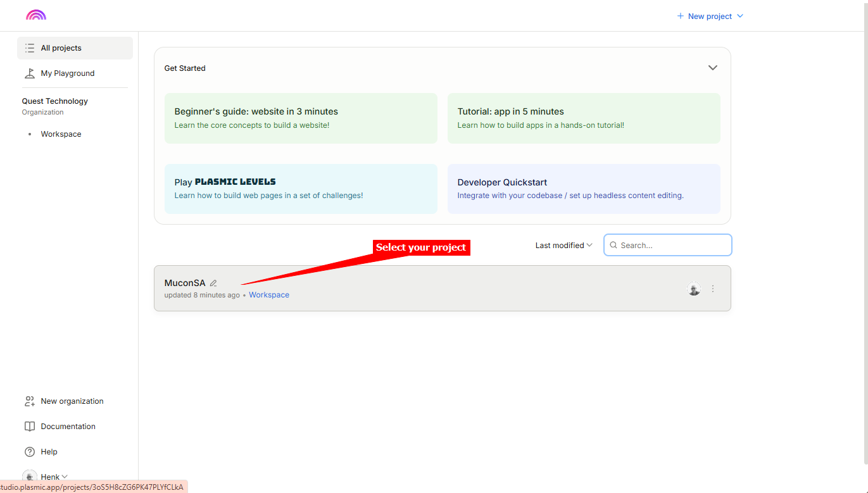
Task: Click into the project Search field
Action: point(672,245)
